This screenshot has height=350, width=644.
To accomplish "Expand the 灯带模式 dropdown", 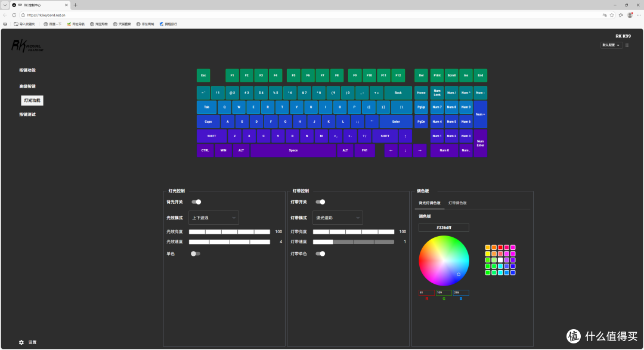I will click(x=338, y=218).
